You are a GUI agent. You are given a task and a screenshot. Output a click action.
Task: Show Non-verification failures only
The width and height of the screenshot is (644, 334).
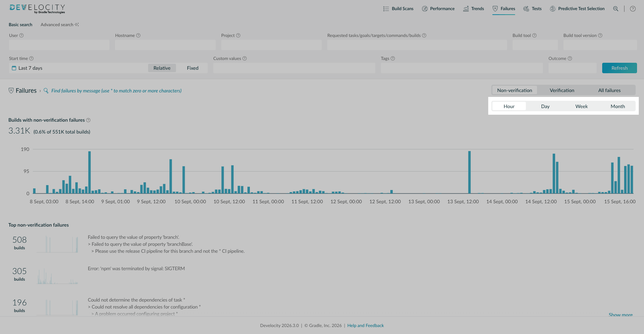point(515,90)
